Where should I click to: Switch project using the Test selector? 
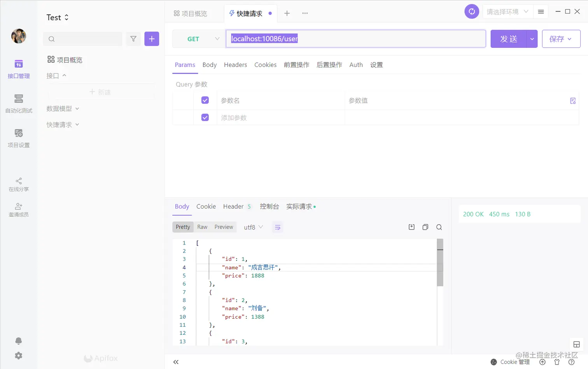click(58, 18)
